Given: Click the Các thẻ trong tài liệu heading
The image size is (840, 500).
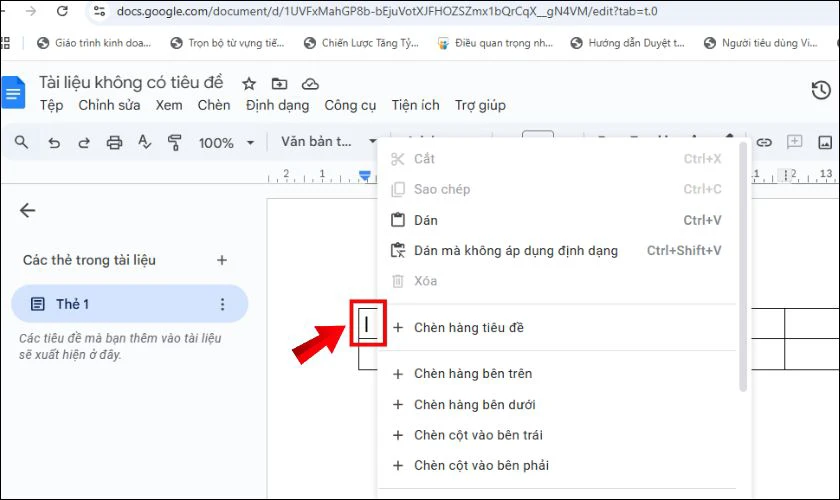Looking at the screenshot, I should click(x=89, y=260).
